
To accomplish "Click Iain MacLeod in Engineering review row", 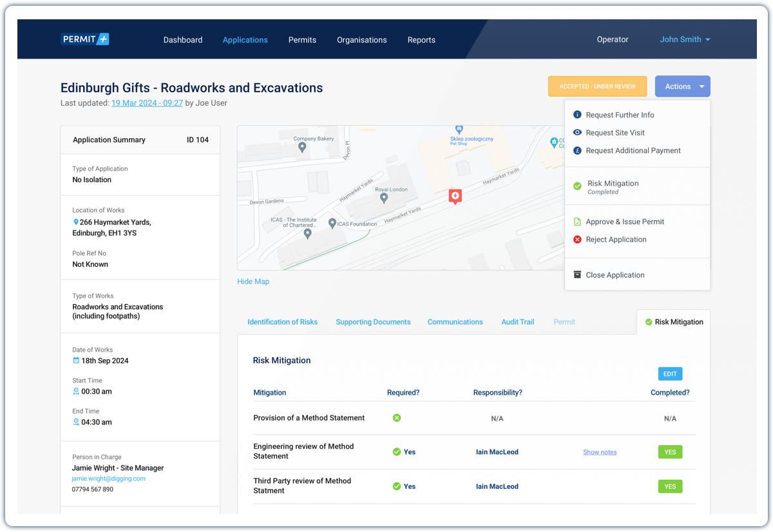I will coord(497,452).
